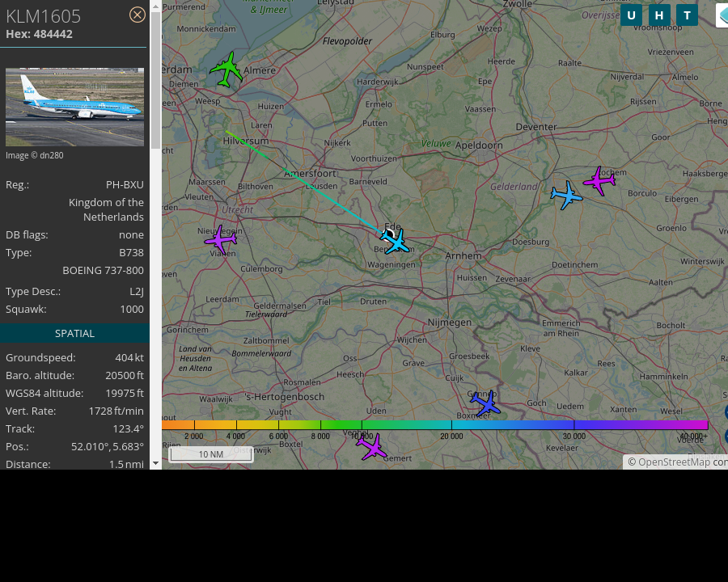Click the position 52.010°, 5.683° value
Viewport: 728px width, 582px height.
(x=108, y=446)
